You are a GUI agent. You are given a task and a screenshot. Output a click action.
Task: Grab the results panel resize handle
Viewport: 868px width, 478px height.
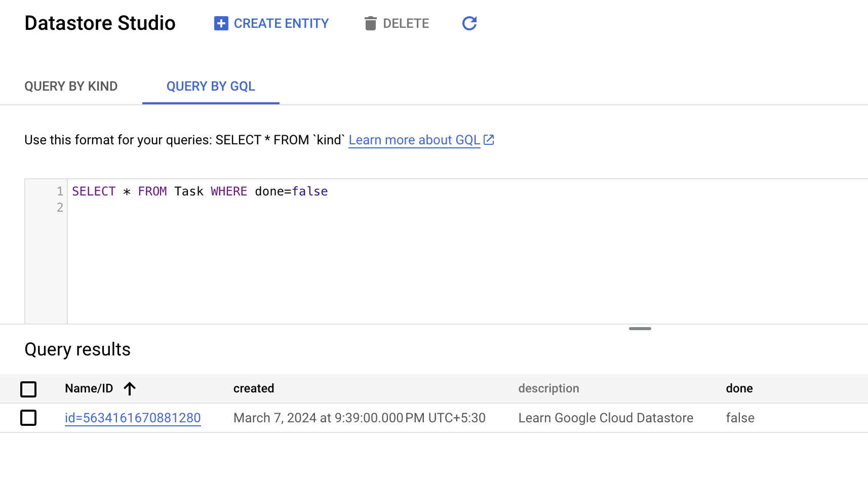pos(640,329)
